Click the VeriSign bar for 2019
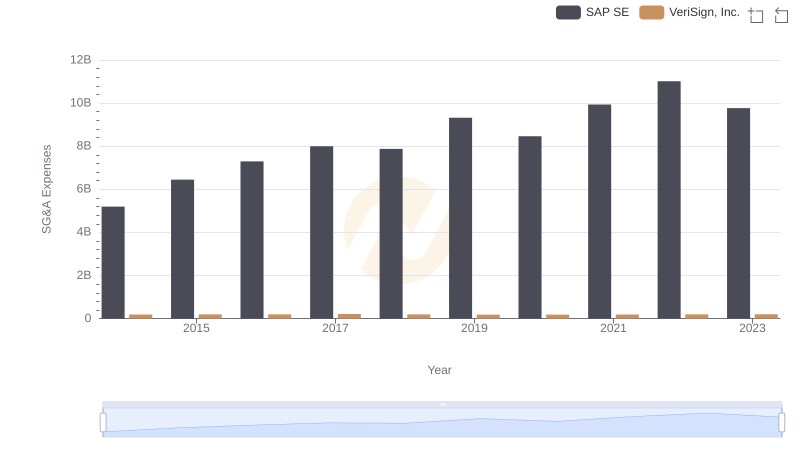 pos(488,316)
